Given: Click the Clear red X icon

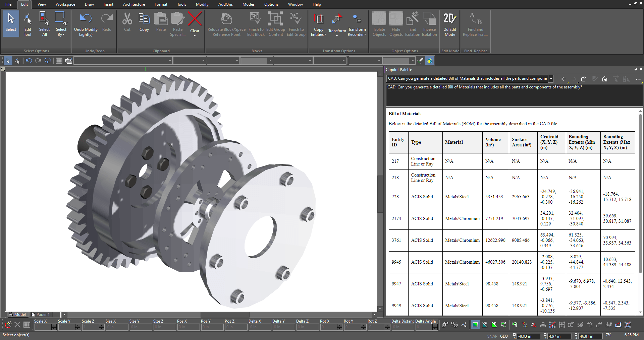Looking at the screenshot, I should click(x=195, y=19).
